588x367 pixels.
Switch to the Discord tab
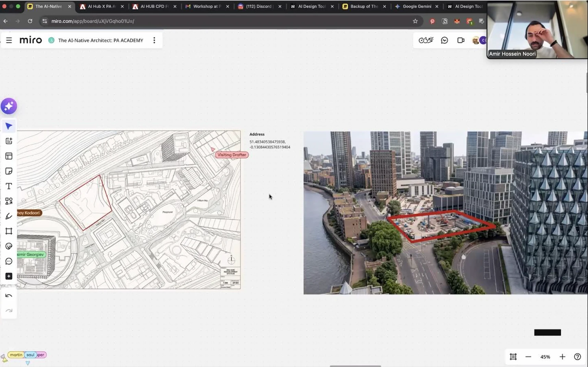point(258,7)
